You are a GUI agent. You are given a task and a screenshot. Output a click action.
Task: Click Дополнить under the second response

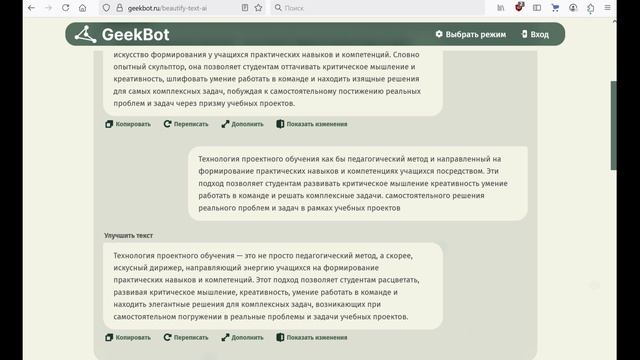(x=242, y=338)
